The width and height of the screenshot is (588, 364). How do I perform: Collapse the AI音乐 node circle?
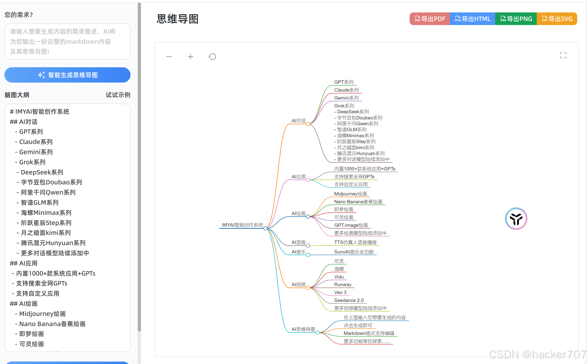click(x=308, y=255)
